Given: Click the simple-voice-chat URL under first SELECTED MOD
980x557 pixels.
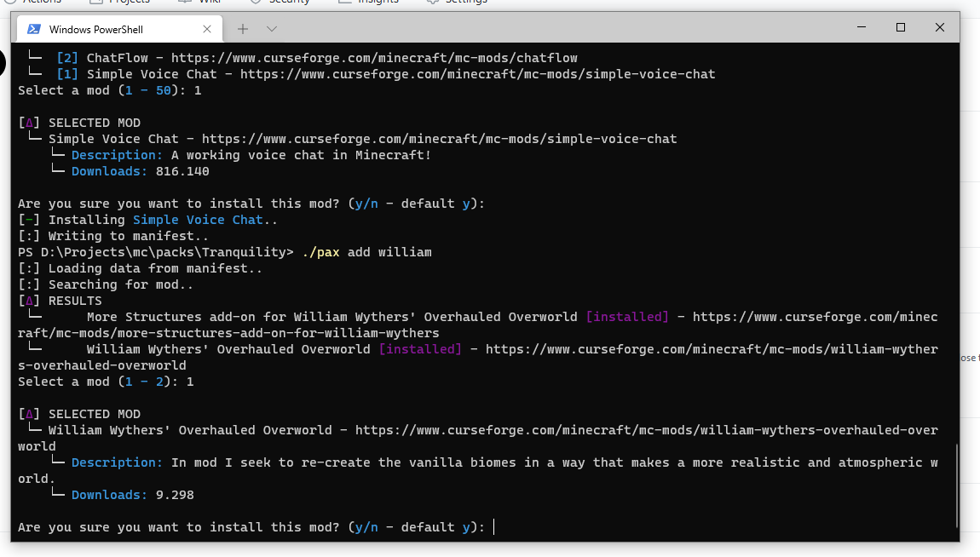Looking at the screenshot, I should [440, 140].
